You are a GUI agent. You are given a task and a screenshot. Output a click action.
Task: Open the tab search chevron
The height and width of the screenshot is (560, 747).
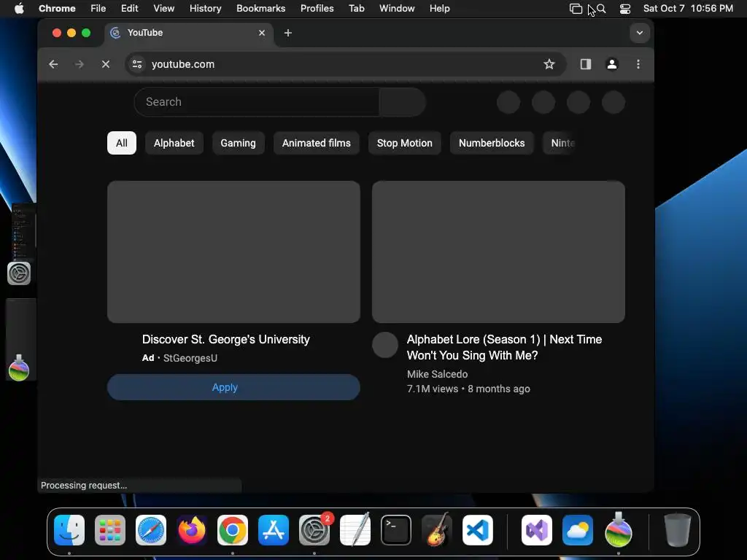(639, 33)
